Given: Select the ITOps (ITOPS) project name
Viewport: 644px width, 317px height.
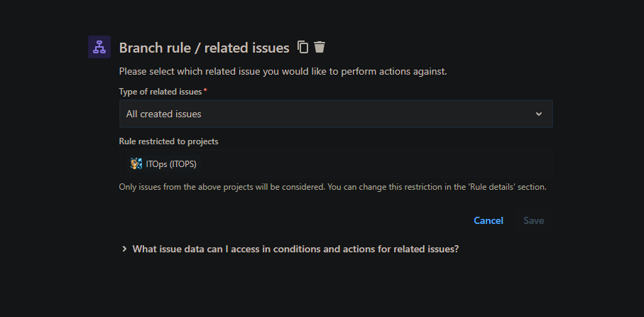Looking at the screenshot, I should click(171, 164).
